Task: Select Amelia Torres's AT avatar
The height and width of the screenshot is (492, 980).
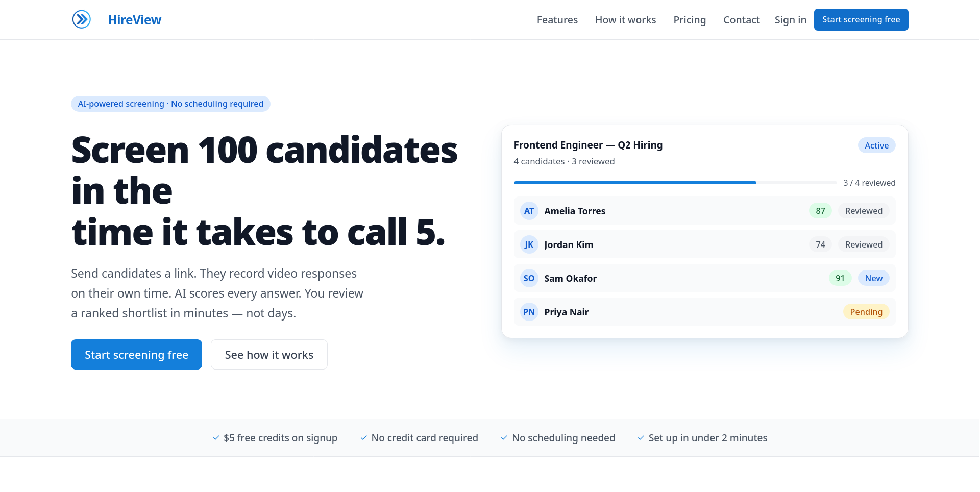Action: click(x=529, y=211)
